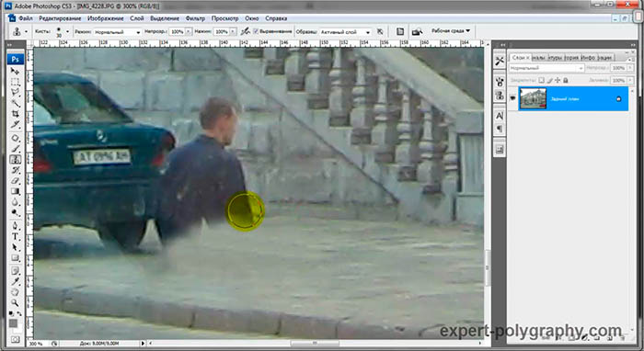Open the Изображение menu

(106, 18)
